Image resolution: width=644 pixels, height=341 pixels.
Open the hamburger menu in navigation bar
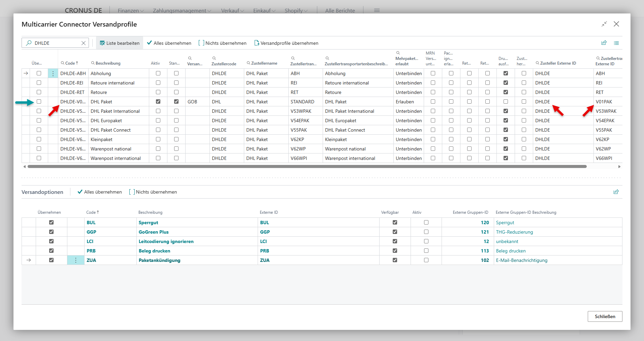377,10
